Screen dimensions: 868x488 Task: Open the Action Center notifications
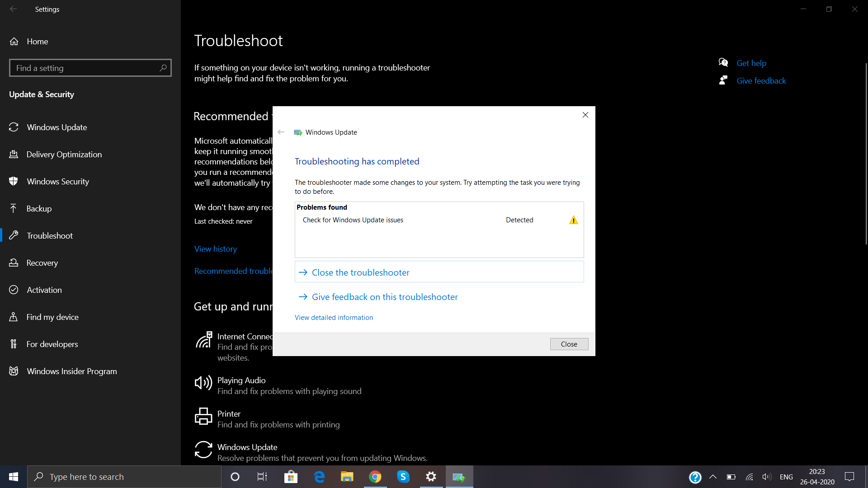point(849,477)
